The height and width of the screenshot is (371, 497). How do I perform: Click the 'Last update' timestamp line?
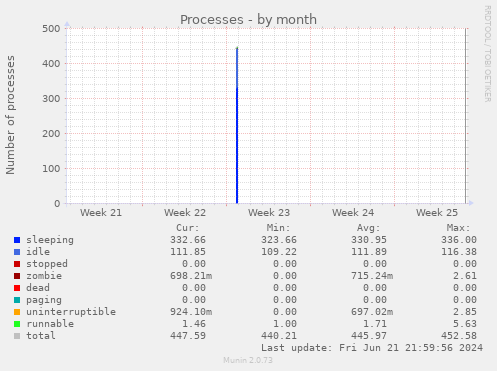(x=372, y=348)
